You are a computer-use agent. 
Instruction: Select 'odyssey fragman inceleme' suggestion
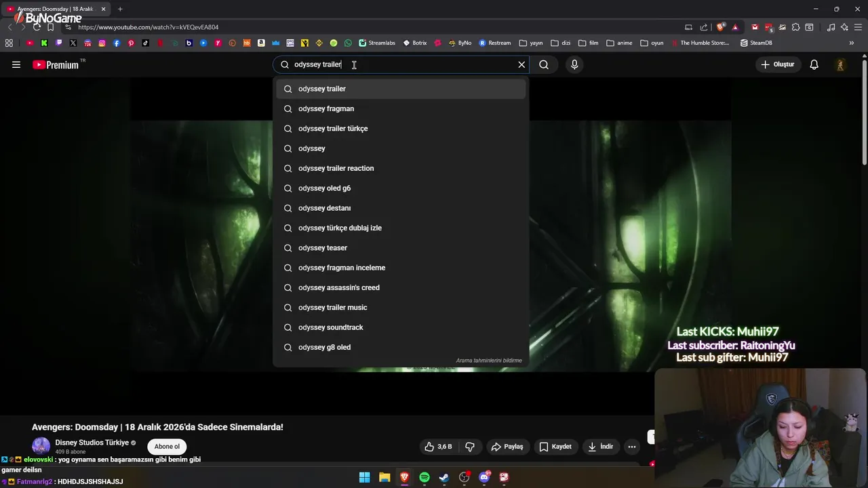(x=401, y=268)
